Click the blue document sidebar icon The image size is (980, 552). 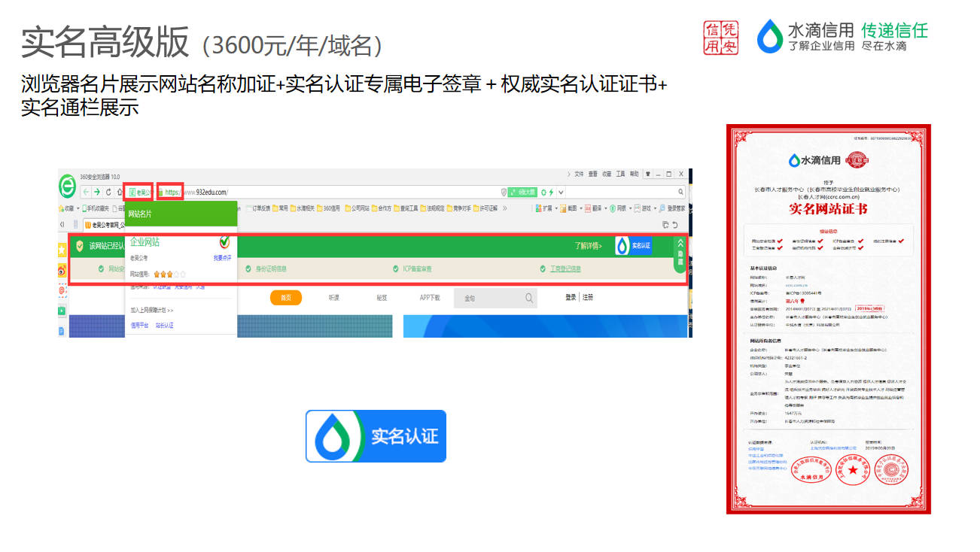pyautogui.click(x=62, y=332)
